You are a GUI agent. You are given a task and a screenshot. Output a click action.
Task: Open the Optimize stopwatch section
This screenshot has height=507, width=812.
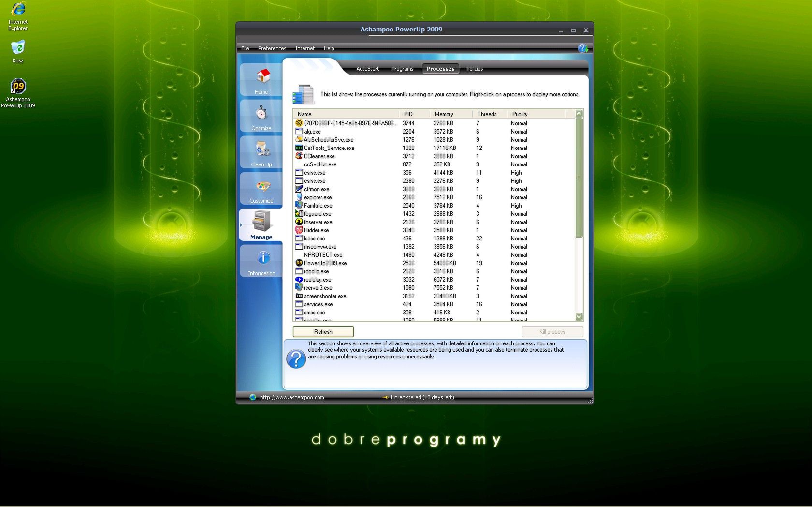261,116
